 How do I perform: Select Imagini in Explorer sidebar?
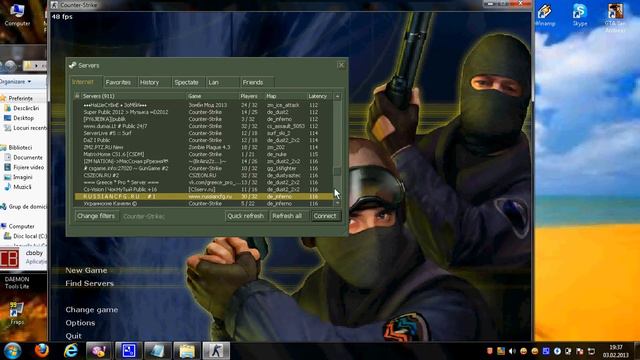[18, 177]
